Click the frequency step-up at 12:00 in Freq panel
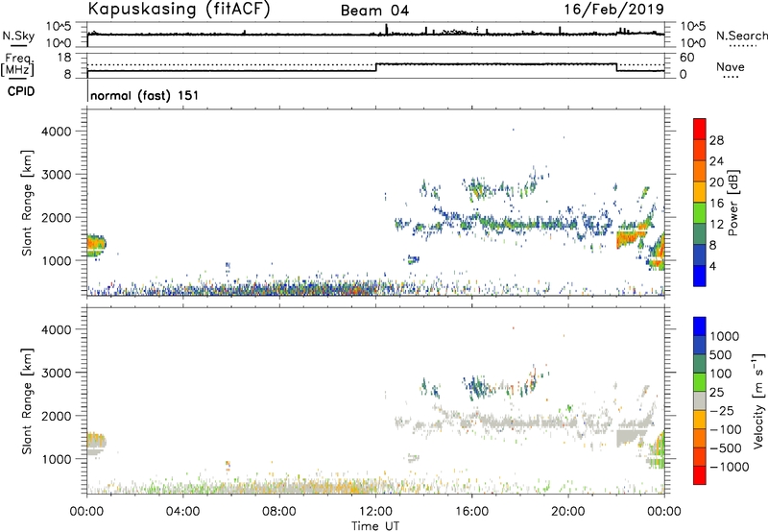This screenshot has width=768, height=532. point(375,67)
